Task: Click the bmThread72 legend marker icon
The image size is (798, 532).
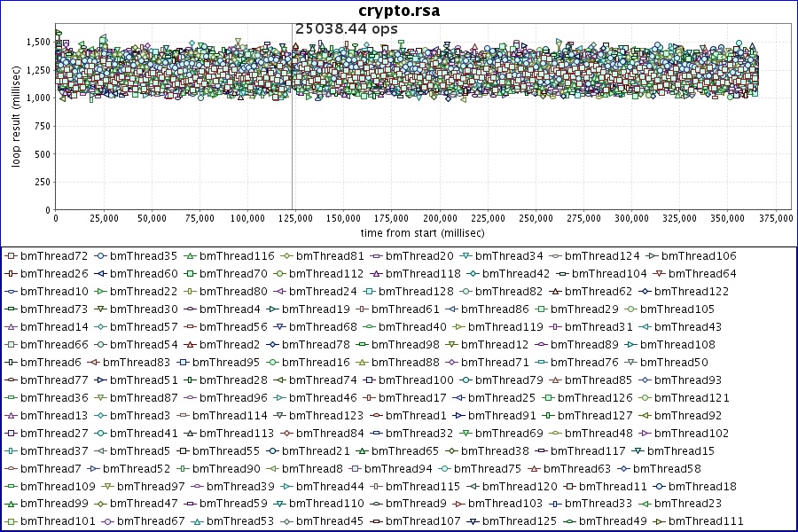Action: 11,256
